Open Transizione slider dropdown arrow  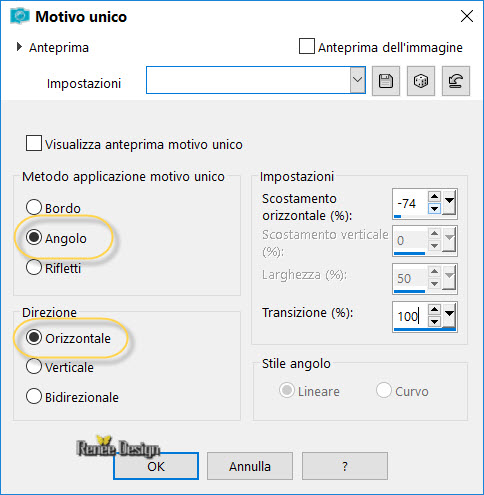pyautogui.click(x=449, y=315)
